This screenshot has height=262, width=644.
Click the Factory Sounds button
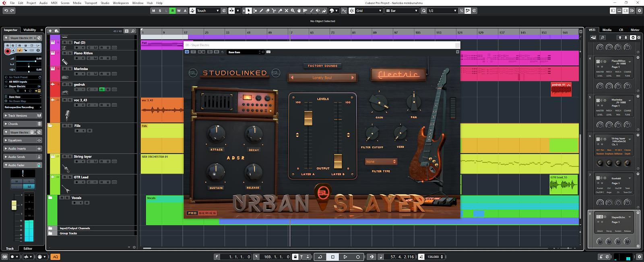[x=322, y=66]
